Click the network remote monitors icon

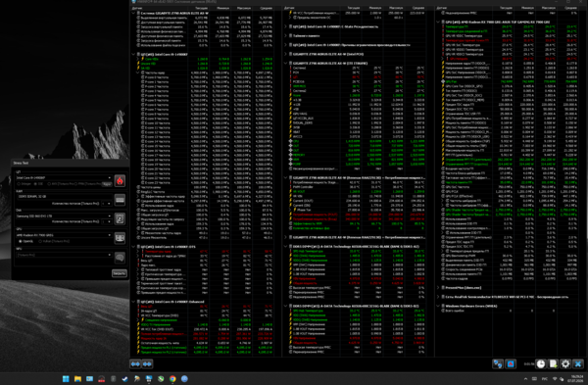click(498, 363)
